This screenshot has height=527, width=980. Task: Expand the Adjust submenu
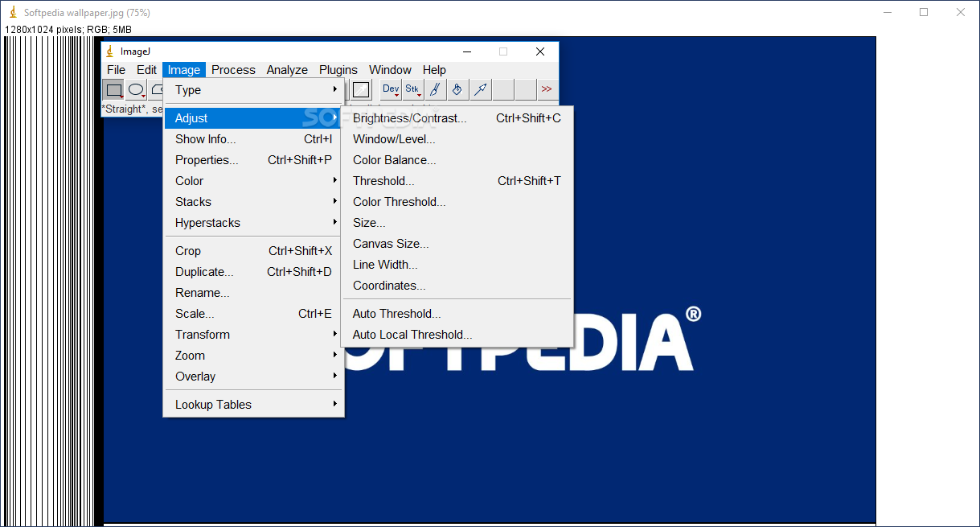(x=254, y=118)
